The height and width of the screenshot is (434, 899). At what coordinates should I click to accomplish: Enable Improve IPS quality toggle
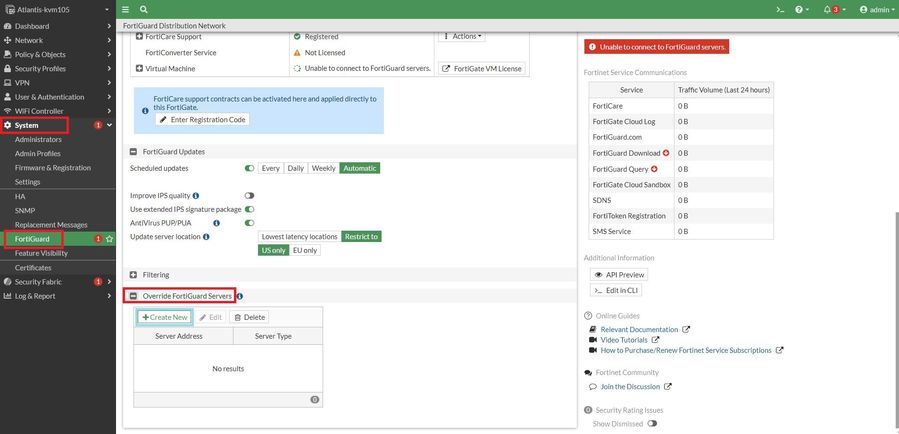coord(249,196)
